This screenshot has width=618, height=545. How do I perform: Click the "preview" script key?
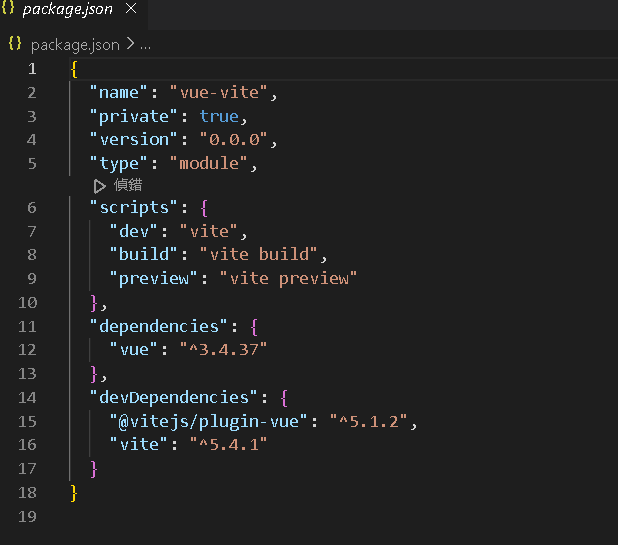pyautogui.click(x=153, y=279)
